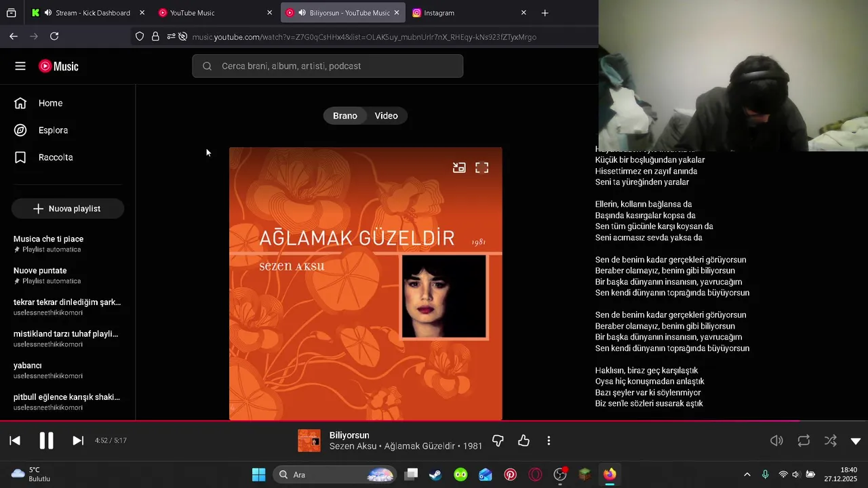Reload the current page
This screenshot has width=868, height=488.
[54, 37]
